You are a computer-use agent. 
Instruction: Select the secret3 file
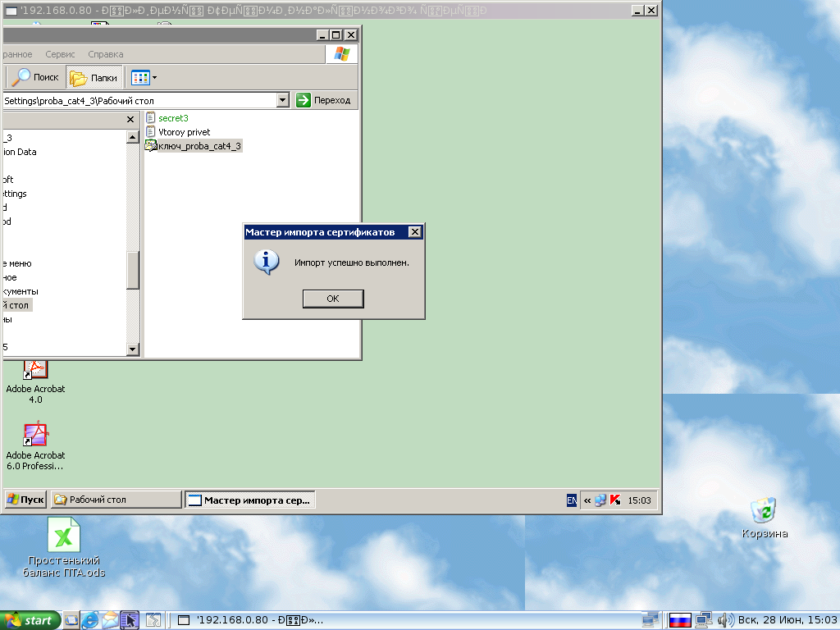pyautogui.click(x=173, y=118)
